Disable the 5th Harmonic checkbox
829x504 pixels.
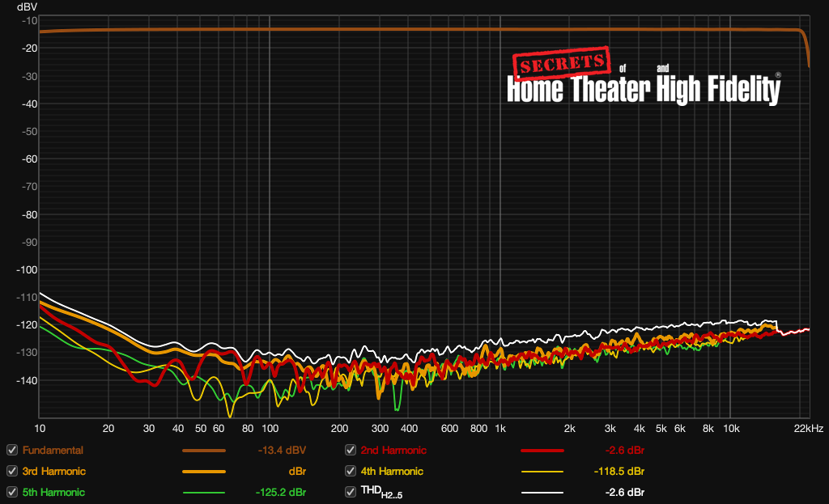(11, 492)
